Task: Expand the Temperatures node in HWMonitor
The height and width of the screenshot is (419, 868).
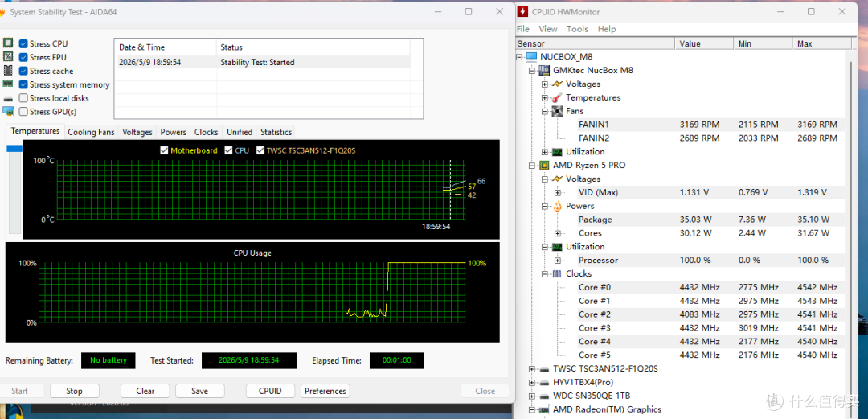Action: click(x=545, y=97)
